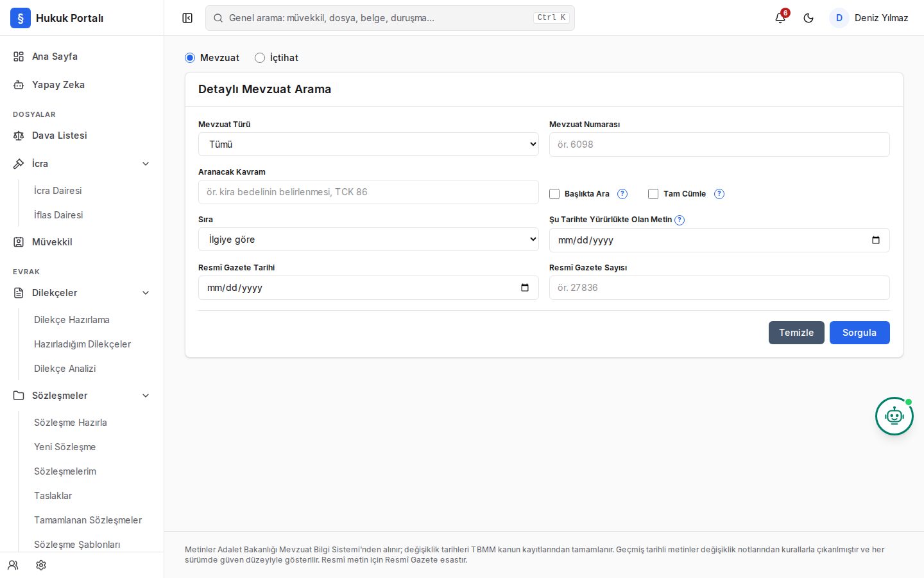Screen dimensions: 924x578
Task: Switch to dark mode via moon icon
Action: 809,18
